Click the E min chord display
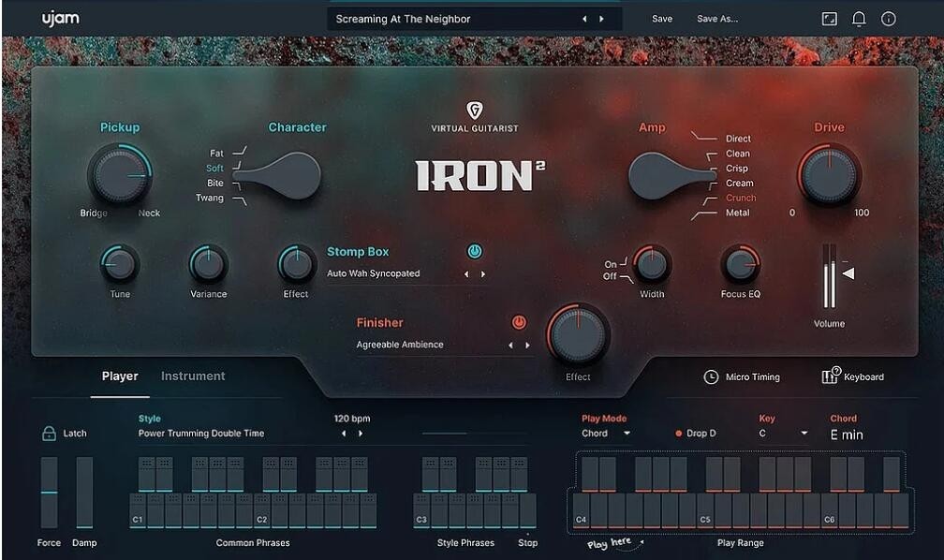This screenshot has height=560, width=944. (847, 435)
